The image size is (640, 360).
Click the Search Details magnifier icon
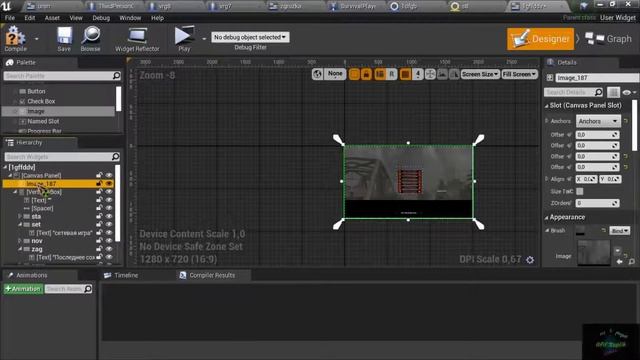598,92
